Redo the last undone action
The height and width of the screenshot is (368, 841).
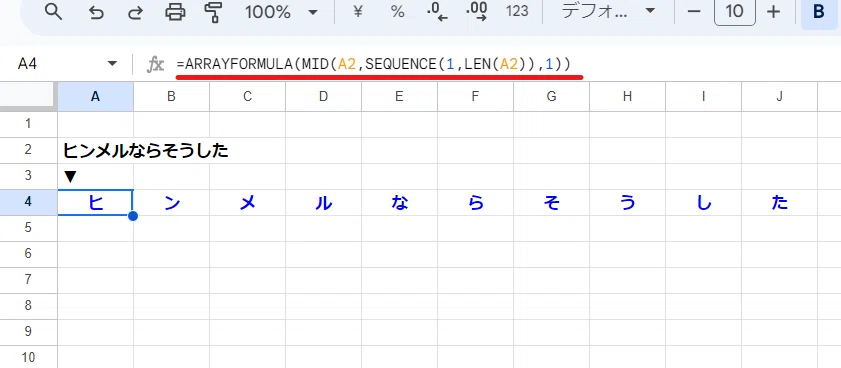point(135,11)
